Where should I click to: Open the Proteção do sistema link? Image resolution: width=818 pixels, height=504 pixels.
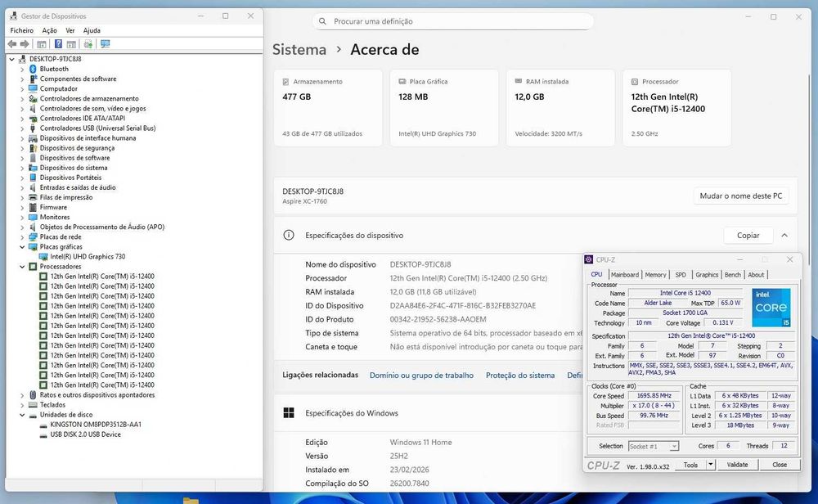(520, 375)
